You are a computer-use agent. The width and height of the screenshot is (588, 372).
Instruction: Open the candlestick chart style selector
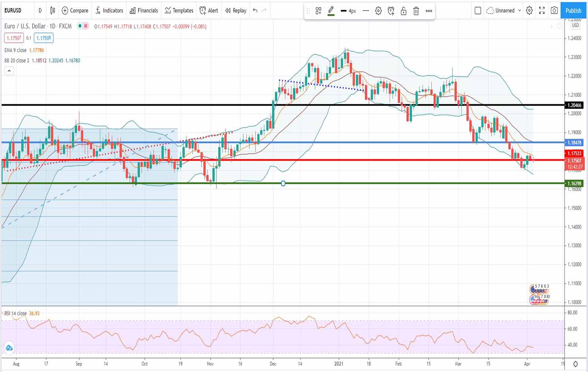(x=53, y=11)
